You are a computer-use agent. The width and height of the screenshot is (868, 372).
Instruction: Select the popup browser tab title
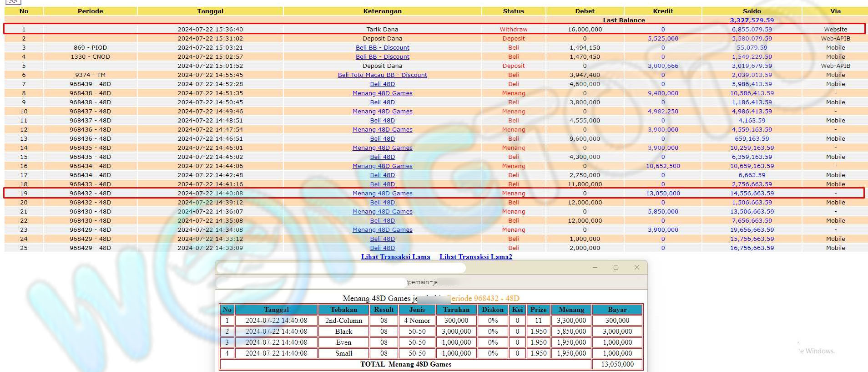tap(341, 268)
